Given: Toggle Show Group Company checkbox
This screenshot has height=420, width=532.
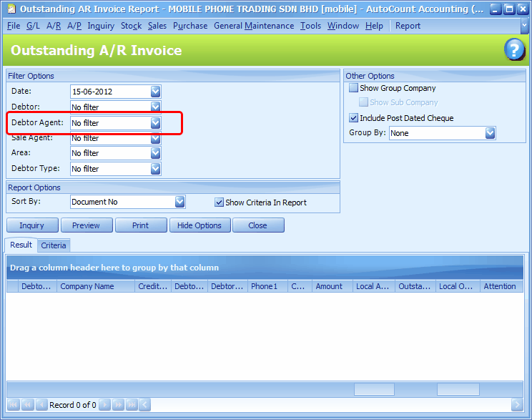Looking at the screenshot, I should tap(353, 88).
